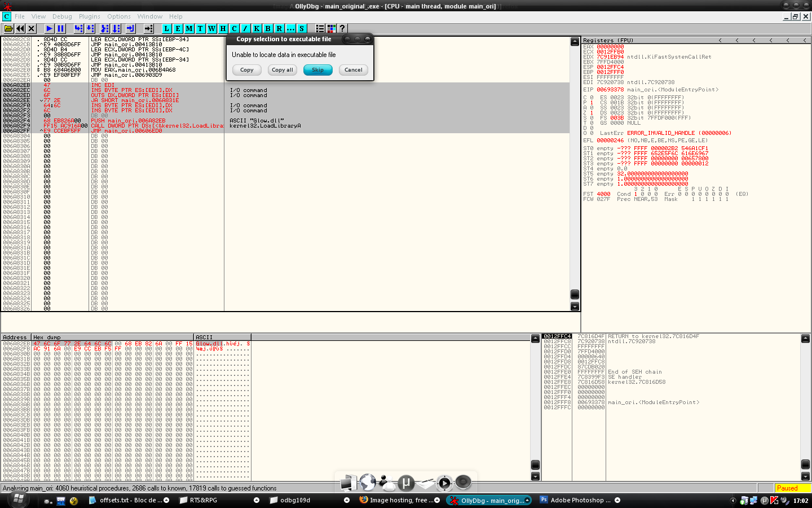Open the Memory map window (M)
Image resolution: width=812 pixels, height=508 pixels.
click(x=189, y=28)
